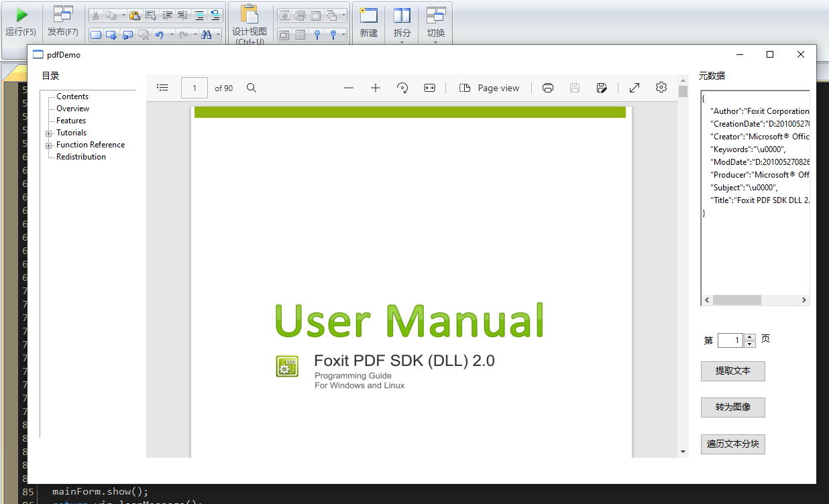Click the Save As disk-with-pen icon
829x504 pixels.
tap(602, 88)
